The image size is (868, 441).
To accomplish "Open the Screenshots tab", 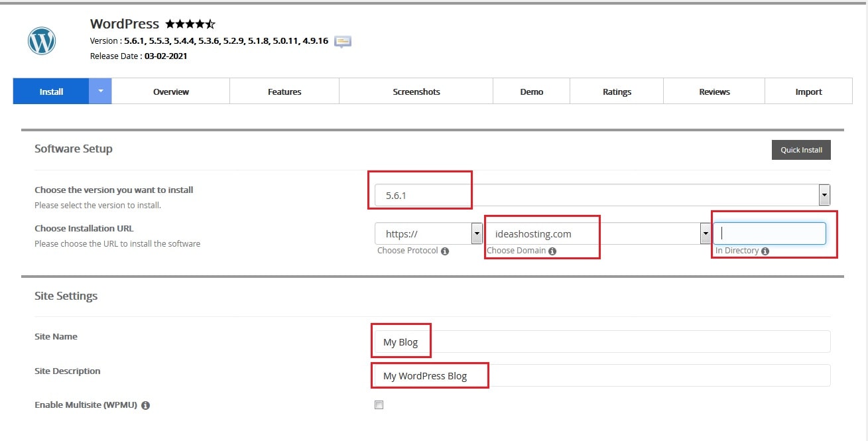I will tap(416, 91).
